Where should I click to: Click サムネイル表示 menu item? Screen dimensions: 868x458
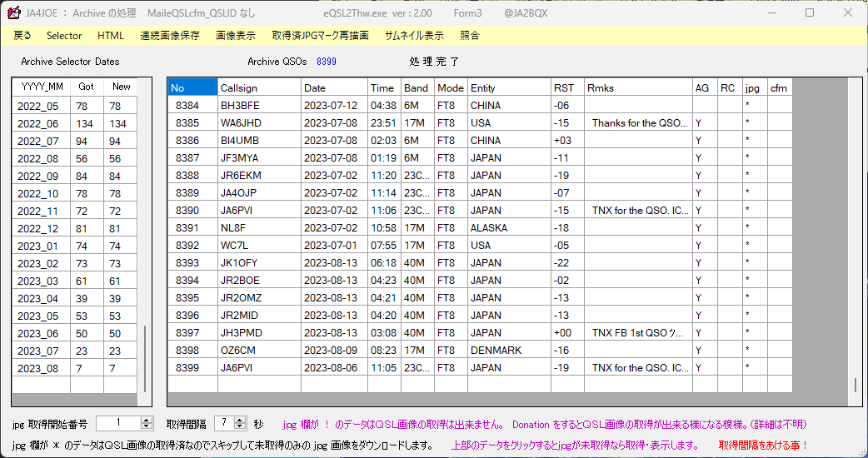point(414,36)
